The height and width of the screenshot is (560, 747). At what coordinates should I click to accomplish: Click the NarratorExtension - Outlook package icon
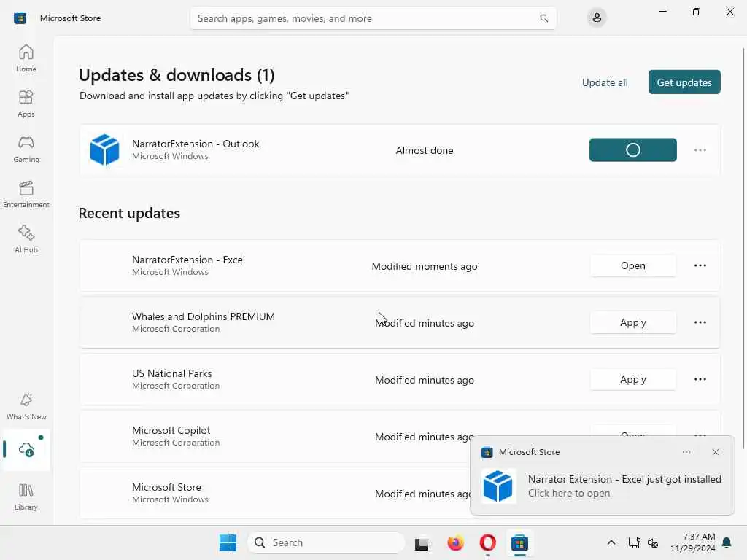point(105,149)
